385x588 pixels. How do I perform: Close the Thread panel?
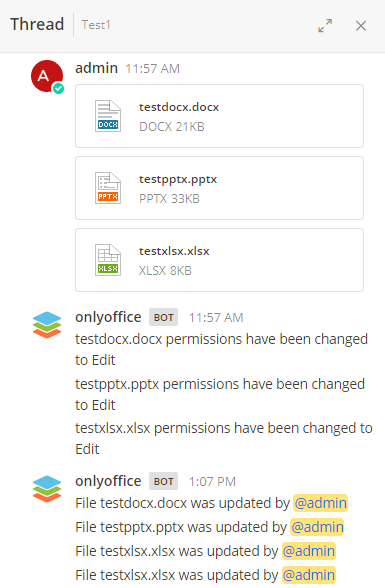pyautogui.click(x=361, y=26)
